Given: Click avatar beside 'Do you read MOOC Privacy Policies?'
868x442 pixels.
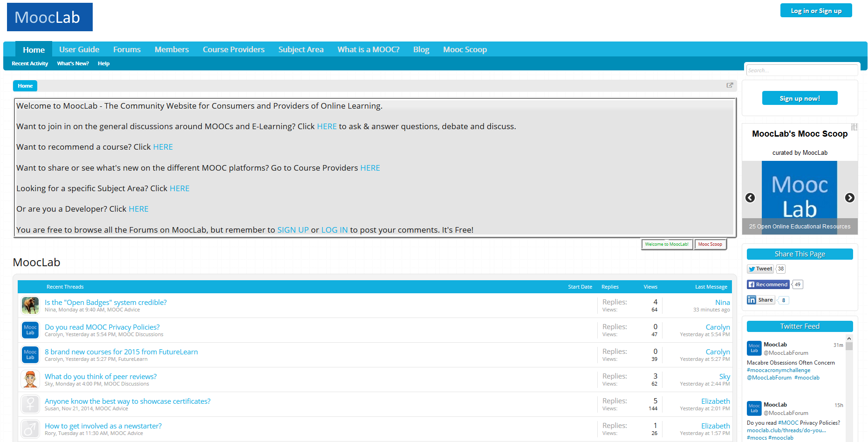Looking at the screenshot, I should coord(30,330).
